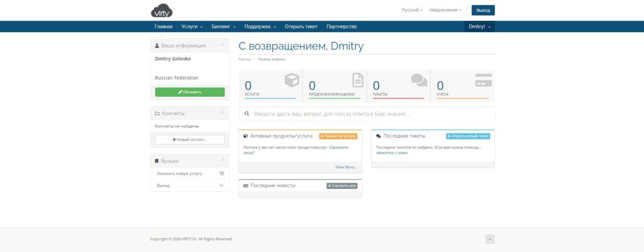Screen dimensions: 644x252
Task: Click the Смотреть все news button
Action: [341, 186]
